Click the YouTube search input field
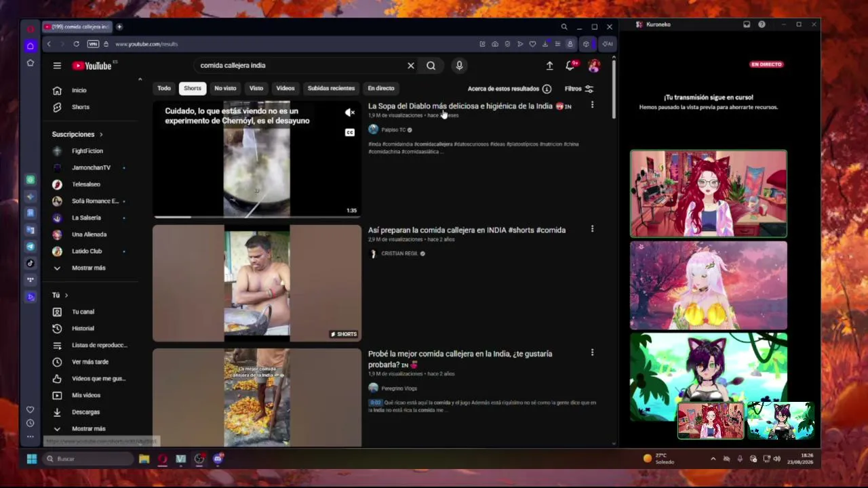The height and width of the screenshot is (488, 868). [x=298, y=66]
